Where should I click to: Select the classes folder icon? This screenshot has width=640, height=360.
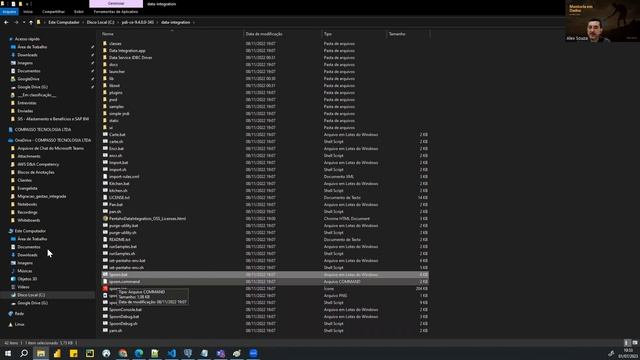click(105, 43)
